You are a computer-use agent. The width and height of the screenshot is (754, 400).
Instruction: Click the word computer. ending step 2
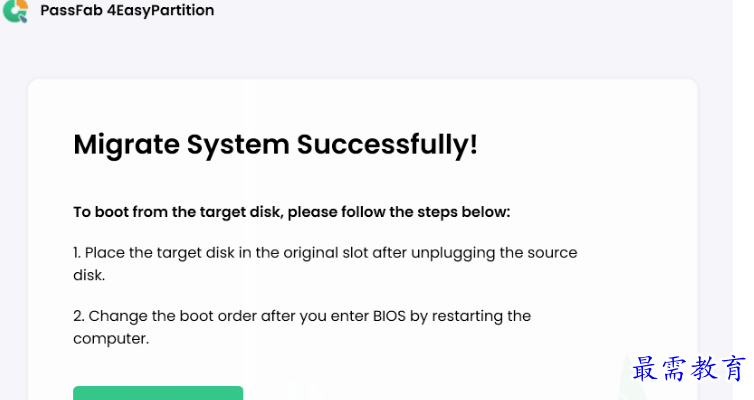tap(111, 339)
